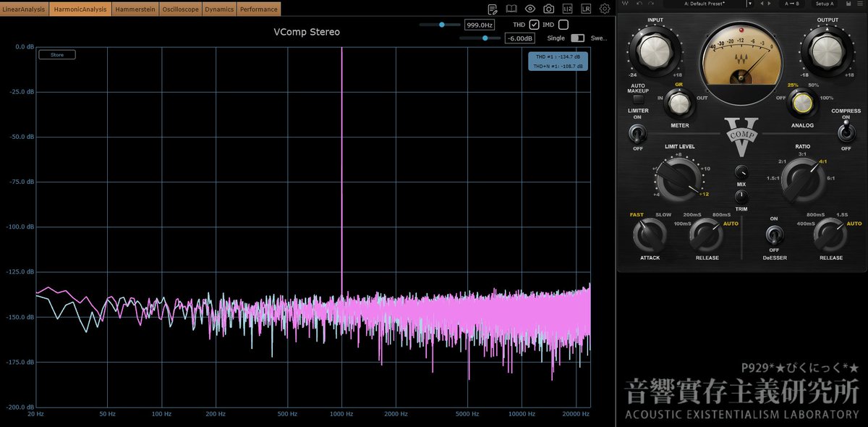Click the frequency slider handle
This screenshot has width=868, height=427.
[442, 25]
